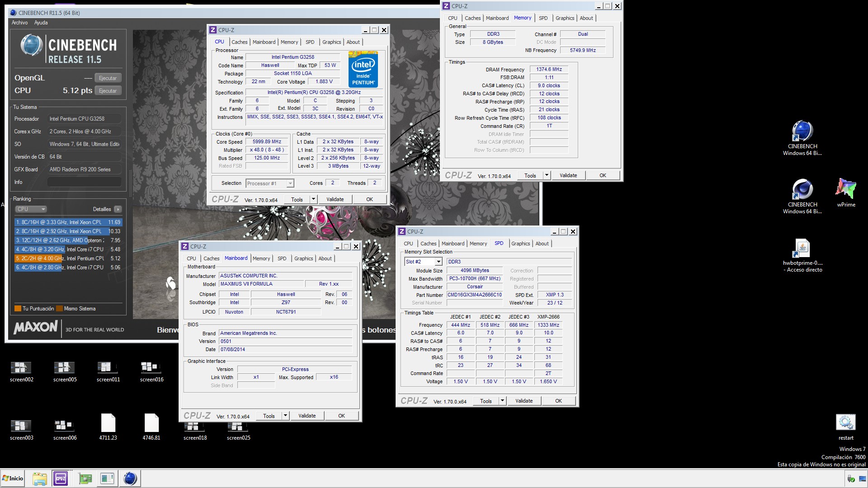Expand Tools dropdown arrow in Memory tab window

(x=546, y=175)
